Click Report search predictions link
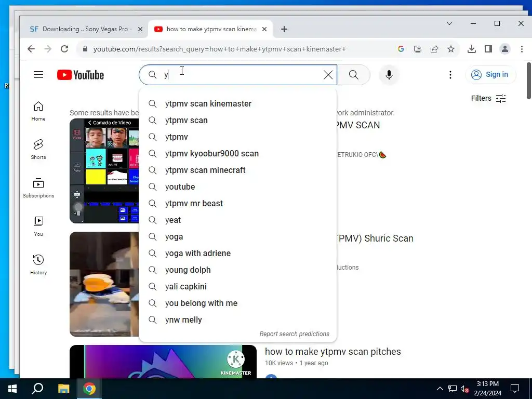 (x=294, y=334)
